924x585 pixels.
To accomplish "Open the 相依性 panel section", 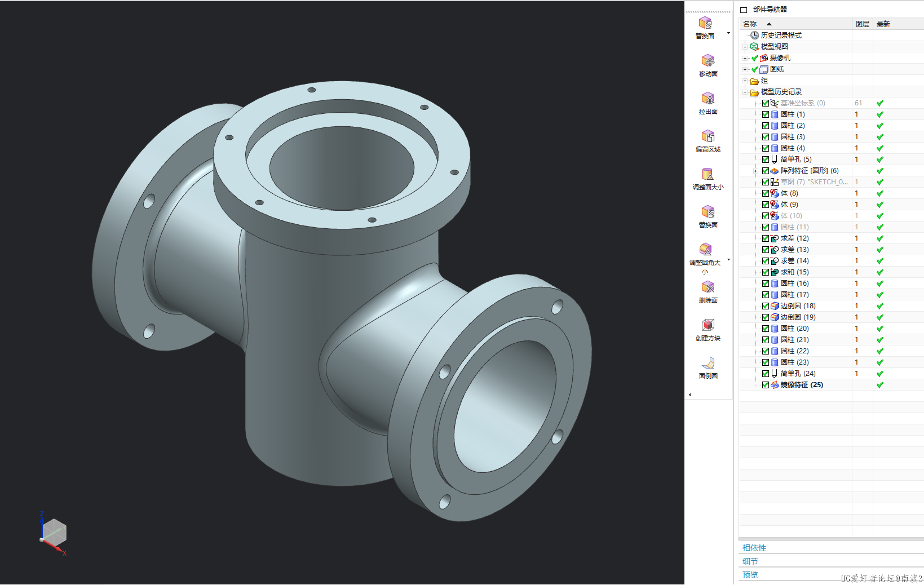I will pos(754,548).
